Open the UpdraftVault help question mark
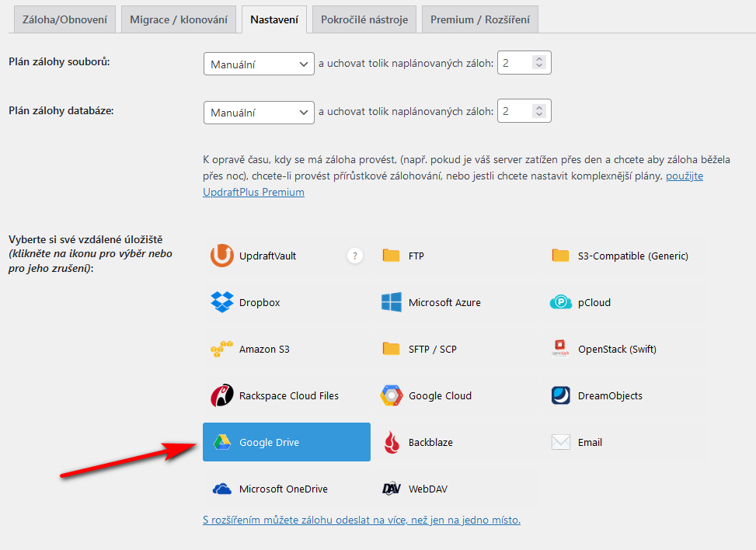Image resolution: width=756 pixels, height=550 pixels. click(x=355, y=256)
